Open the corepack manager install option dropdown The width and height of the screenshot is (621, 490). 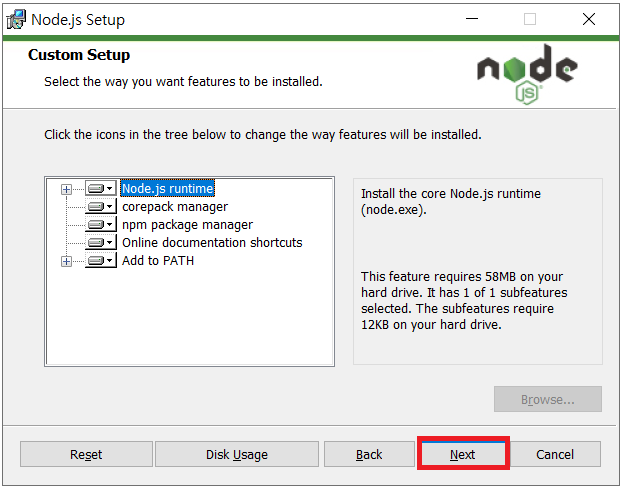pyautogui.click(x=101, y=206)
